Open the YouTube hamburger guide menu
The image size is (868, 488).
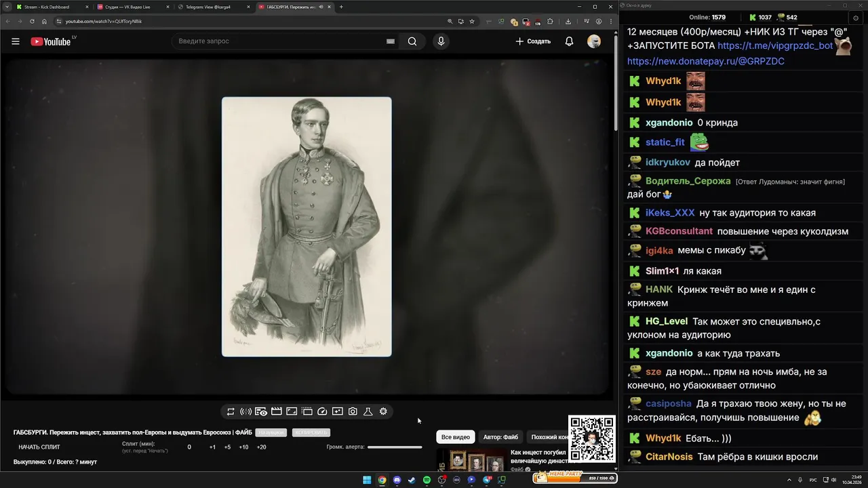[x=16, y=41]
